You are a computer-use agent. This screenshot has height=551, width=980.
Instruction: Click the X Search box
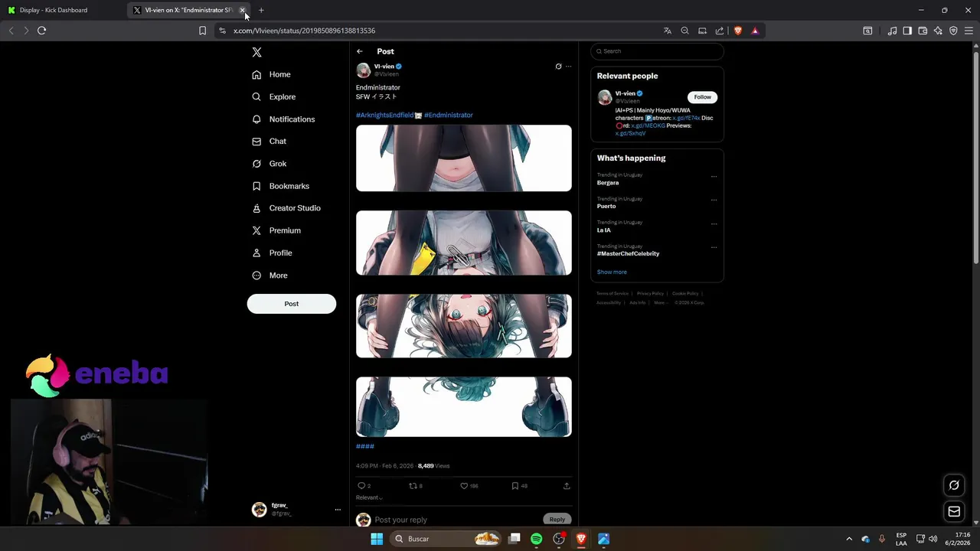(657, 51)
